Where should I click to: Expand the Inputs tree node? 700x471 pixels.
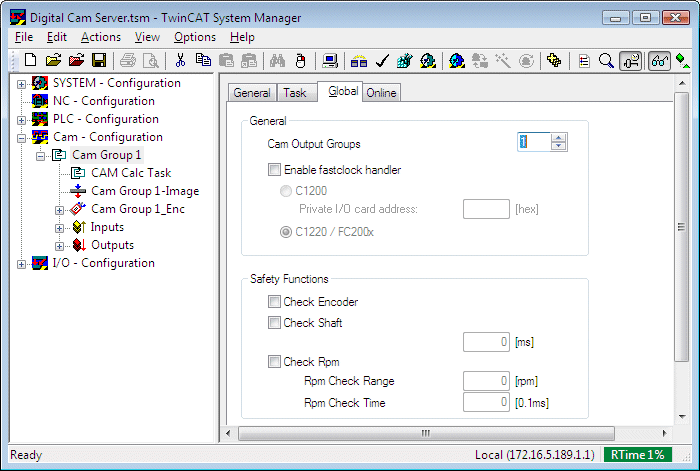pos(59,228)
